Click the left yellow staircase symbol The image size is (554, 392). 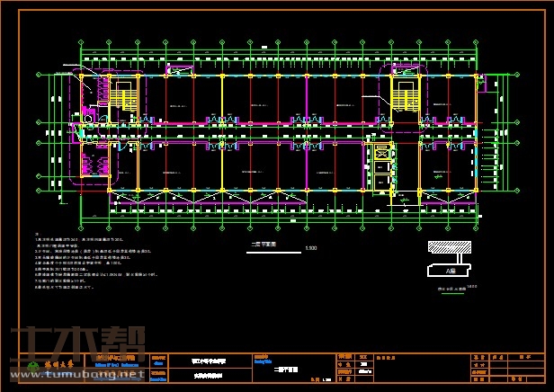pyautogui.click(x=122, y=94)
